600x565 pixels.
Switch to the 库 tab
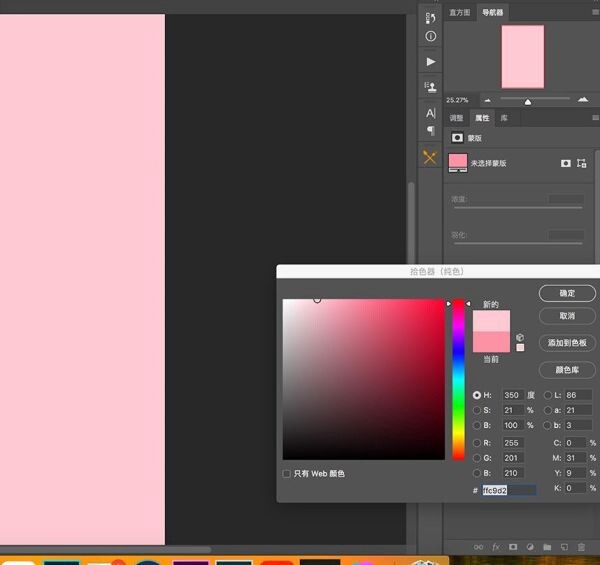click(x=504, y=118)
